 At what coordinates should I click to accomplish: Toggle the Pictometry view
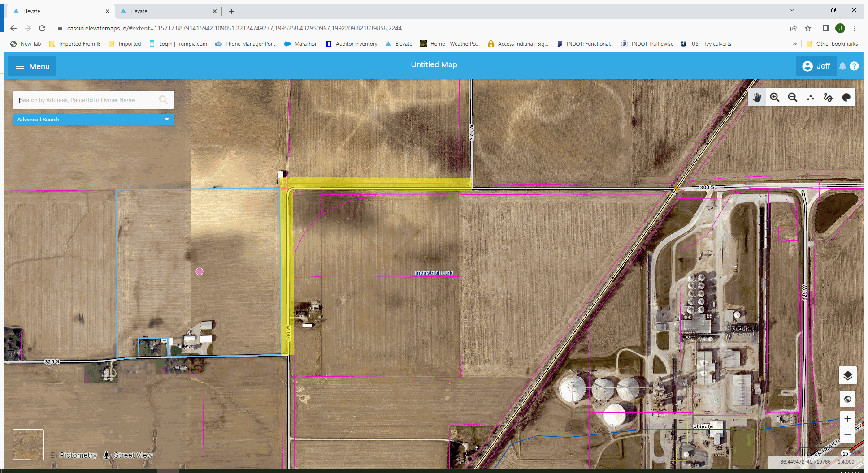coord(78,455)
